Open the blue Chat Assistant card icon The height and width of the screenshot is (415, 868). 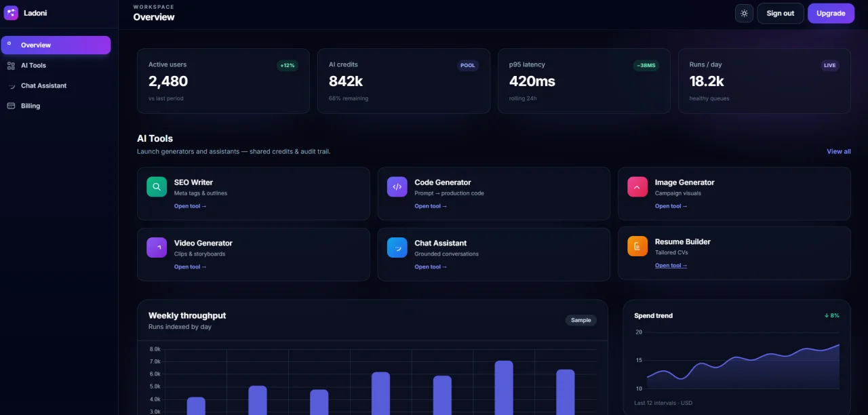click(x=397, y=248)
